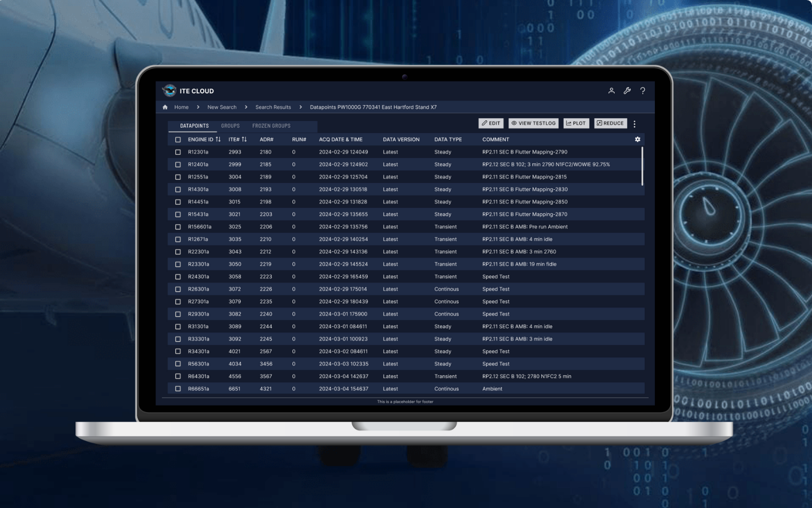Switch to the GROUPS tab
Screen dimensions: 812x508
230,126
